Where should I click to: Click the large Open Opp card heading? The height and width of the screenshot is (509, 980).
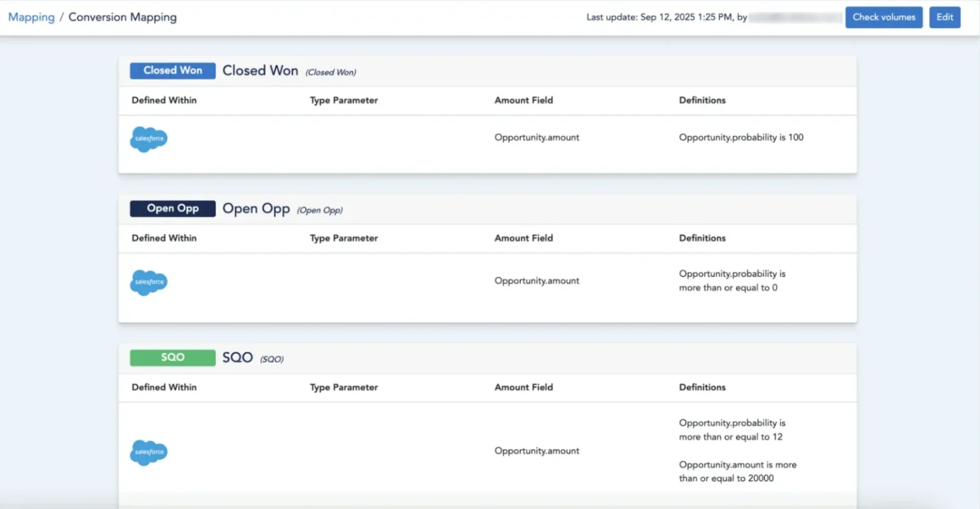click(256, 209)
